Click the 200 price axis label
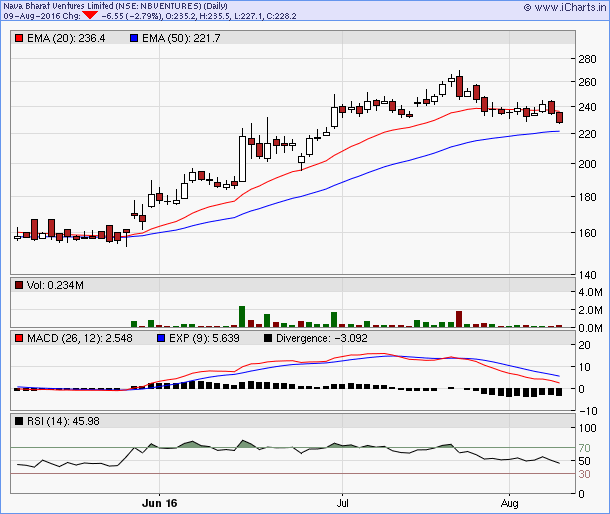610x514 pixels. [587, 164]
